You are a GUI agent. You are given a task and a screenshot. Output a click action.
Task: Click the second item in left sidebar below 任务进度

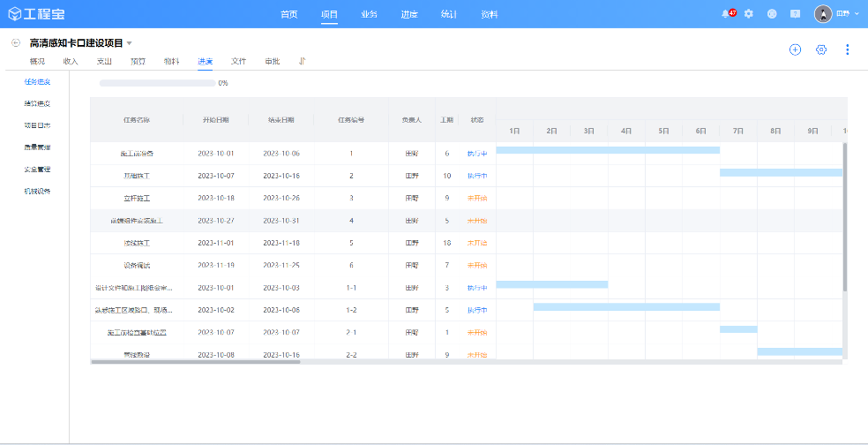point(37,103)
